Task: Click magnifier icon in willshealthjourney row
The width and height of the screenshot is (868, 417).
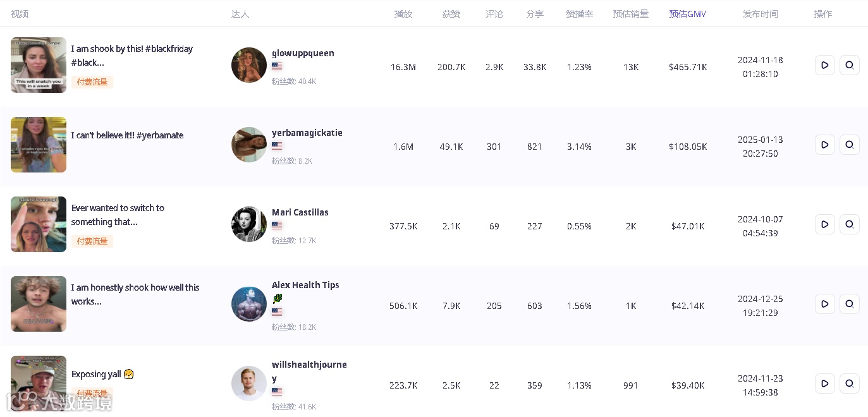Action: (x=849, y=384)
